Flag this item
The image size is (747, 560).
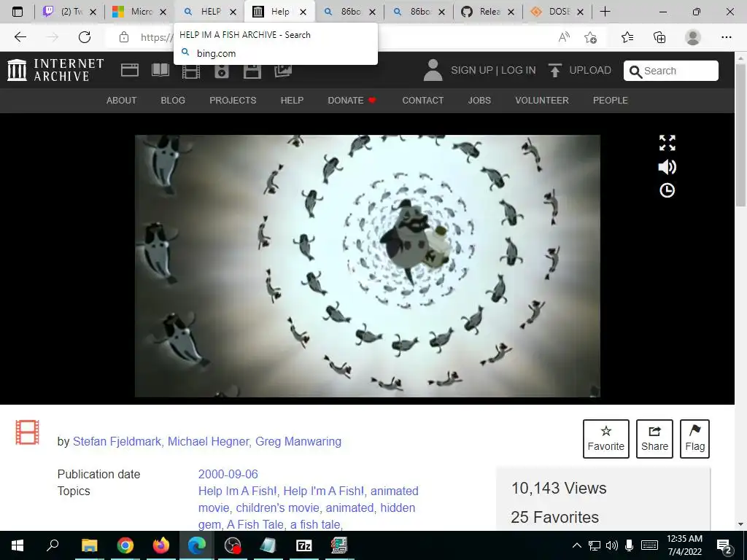pos(695,438)
